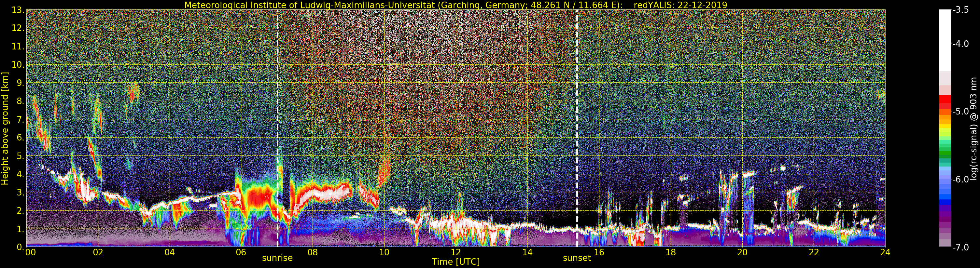Click the '2.' height tick label
The width and height of the screenshot is (980, 268).
(x=21, y=211)
